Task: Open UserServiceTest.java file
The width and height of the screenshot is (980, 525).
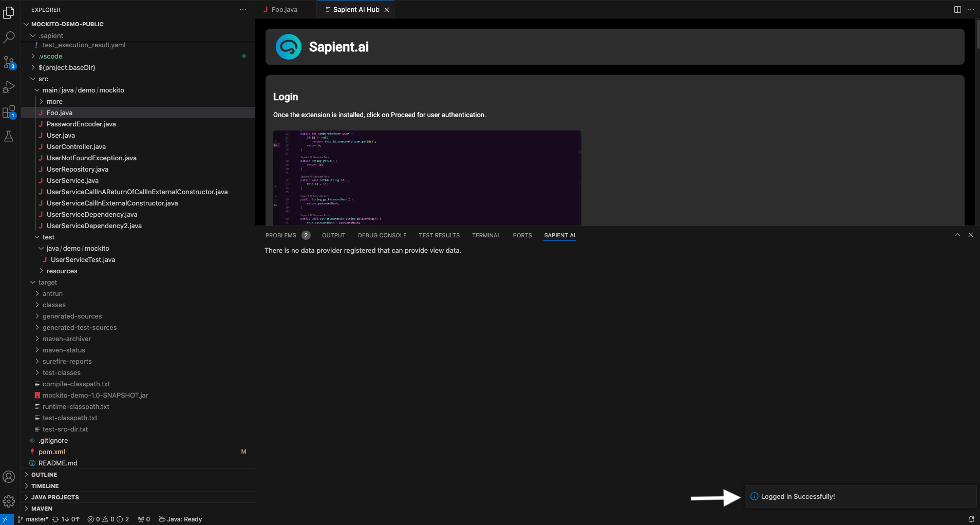Action: [138, 259]
